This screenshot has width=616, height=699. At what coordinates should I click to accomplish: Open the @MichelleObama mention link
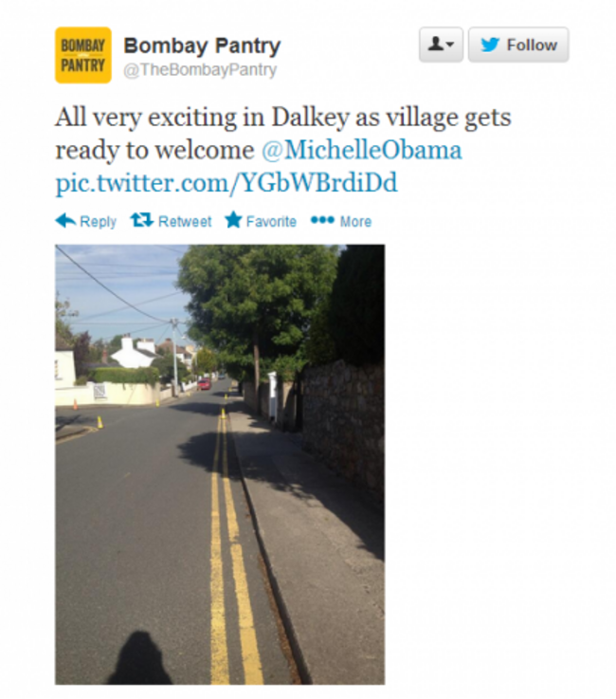pos(361,150)
